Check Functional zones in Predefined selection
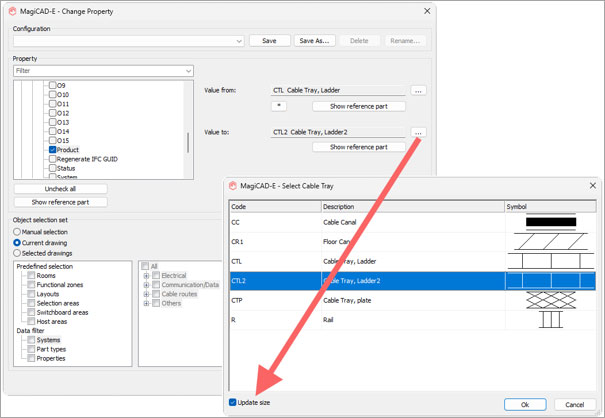Viewport: 605px width, 418px height. click(x=31, y=284)
